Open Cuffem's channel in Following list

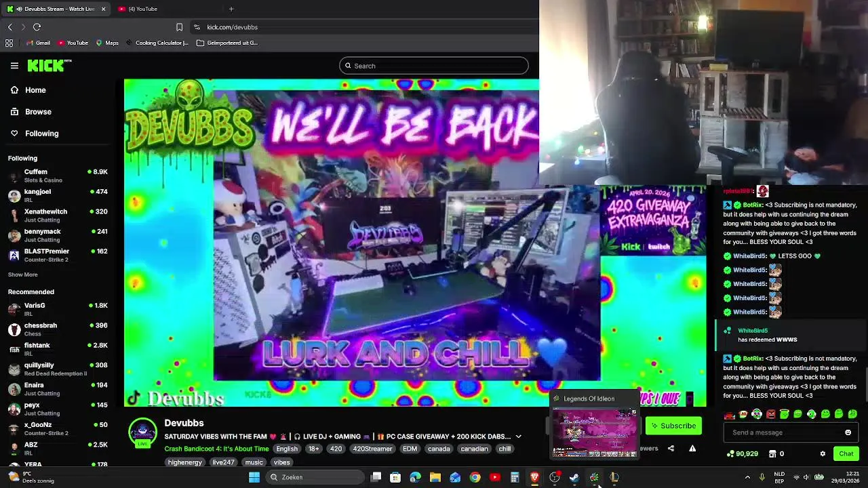(58, 176)
